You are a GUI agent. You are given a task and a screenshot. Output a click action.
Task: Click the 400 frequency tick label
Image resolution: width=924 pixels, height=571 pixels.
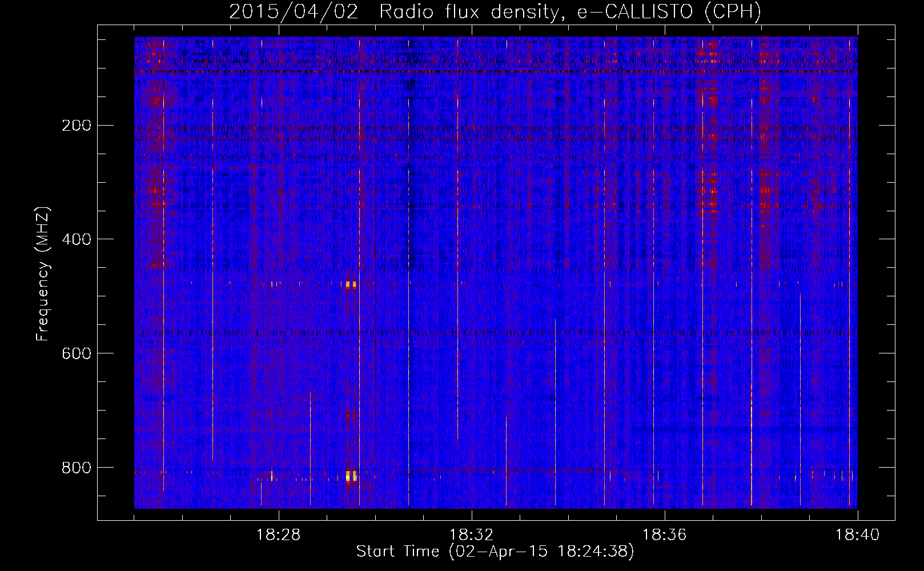77,239
